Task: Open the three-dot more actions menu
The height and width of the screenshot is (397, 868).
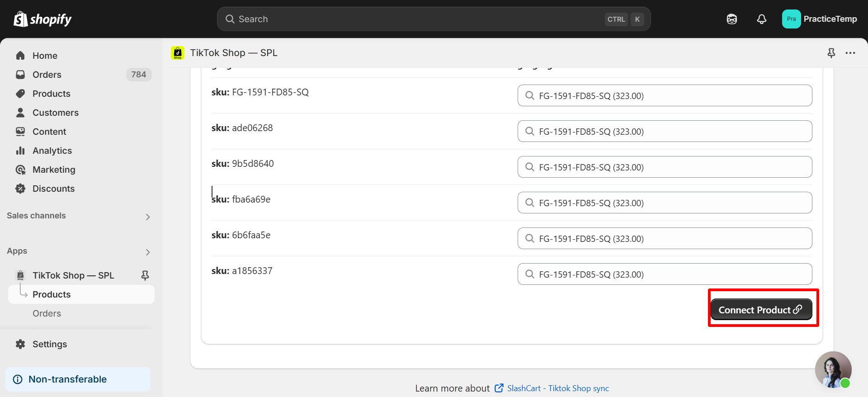Action: [850, 53]
